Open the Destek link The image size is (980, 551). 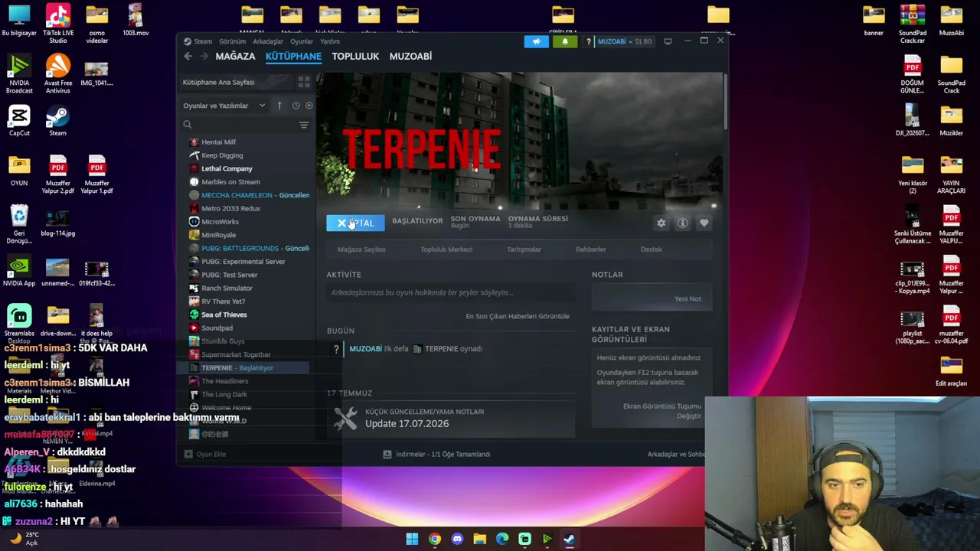pos(652,249)
